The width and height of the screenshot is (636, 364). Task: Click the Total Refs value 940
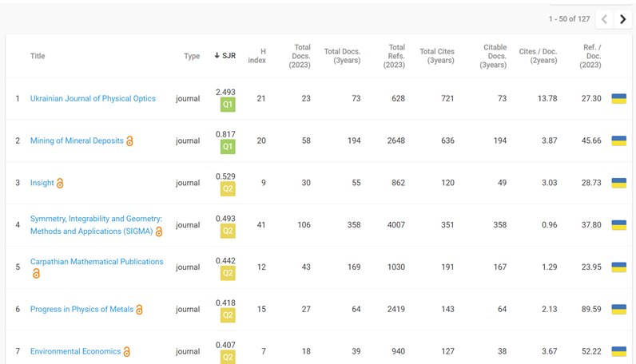point(399,351)
